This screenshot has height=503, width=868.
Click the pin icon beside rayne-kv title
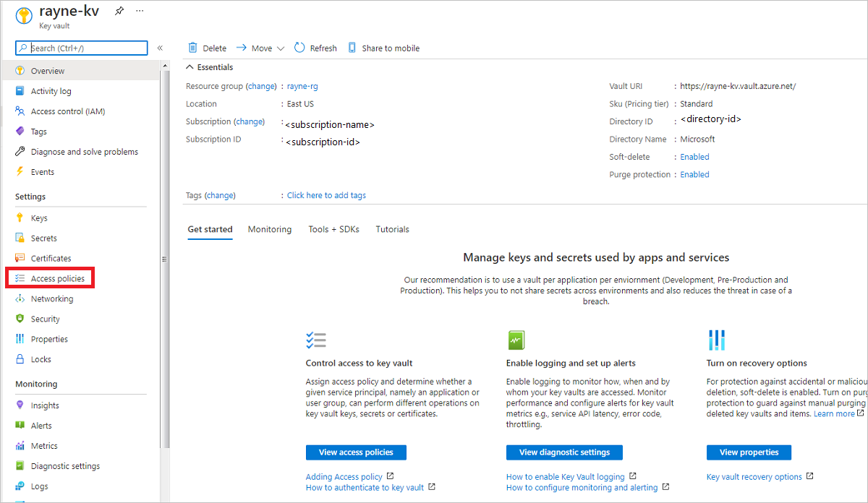(119, 12)
